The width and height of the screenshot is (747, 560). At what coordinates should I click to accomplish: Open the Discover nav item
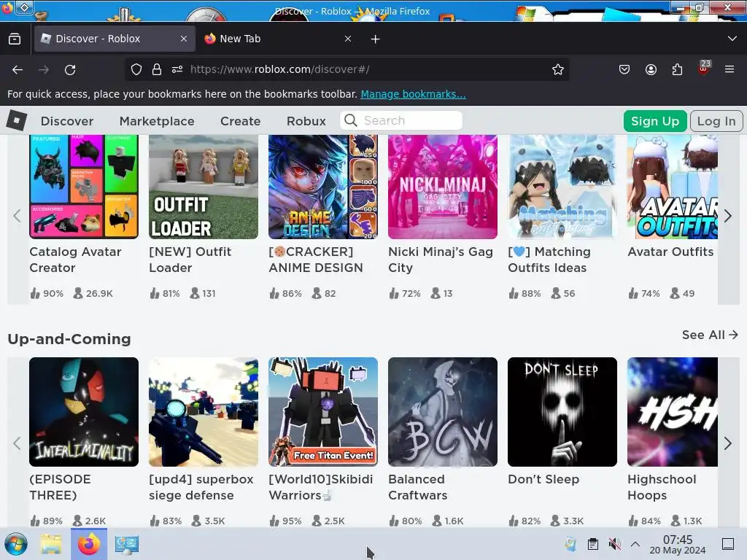tap(67, 121)
